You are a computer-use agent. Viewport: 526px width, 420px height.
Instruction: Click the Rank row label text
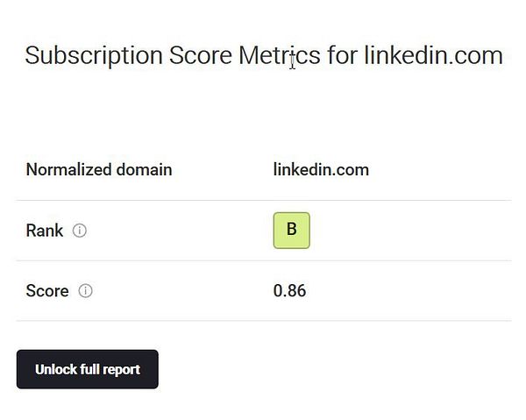(45, 231)
